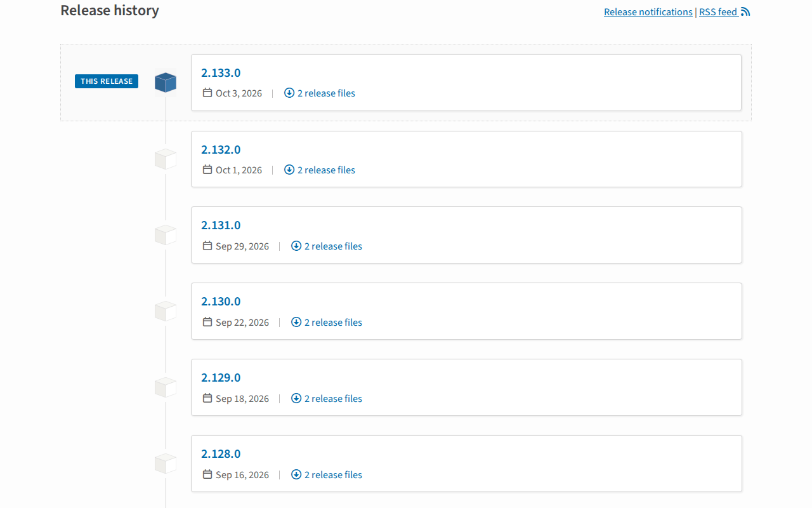Click the date text Oct 1, 2026
812x508 pixels.
(x=239, y=170)
